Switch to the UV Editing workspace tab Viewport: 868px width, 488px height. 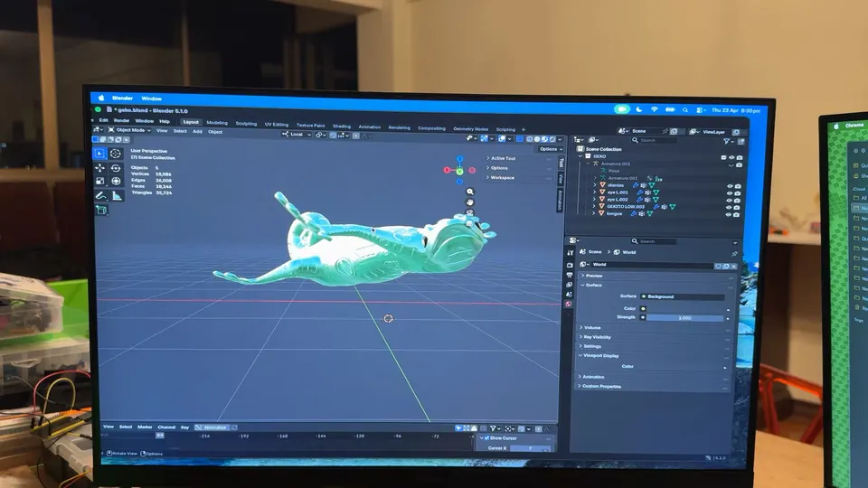point(277,125)
